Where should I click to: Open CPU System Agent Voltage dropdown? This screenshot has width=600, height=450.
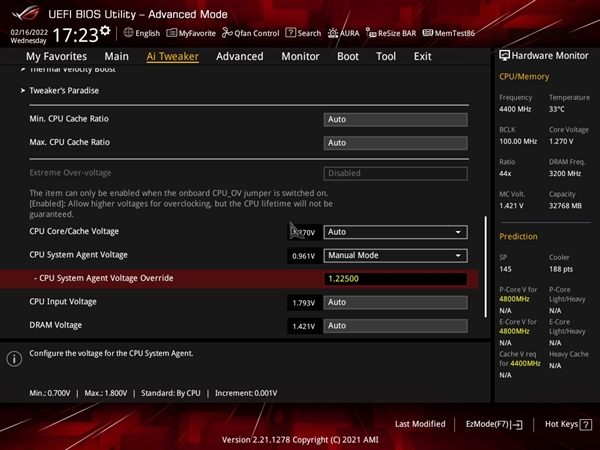pyautogui.click(x=395, y=255)
